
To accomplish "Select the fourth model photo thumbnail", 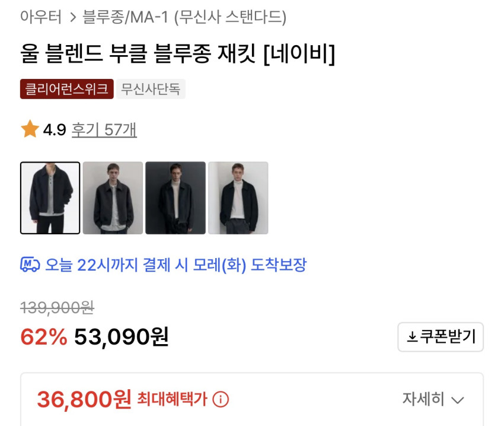I will click(x=238, y=198).
